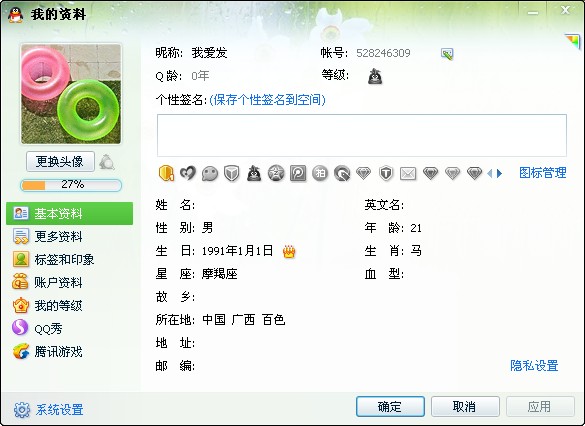Open the 图标管理 link
Viewport: 585px width, 426px height.
pyautogui.click(x=542, y=173)
